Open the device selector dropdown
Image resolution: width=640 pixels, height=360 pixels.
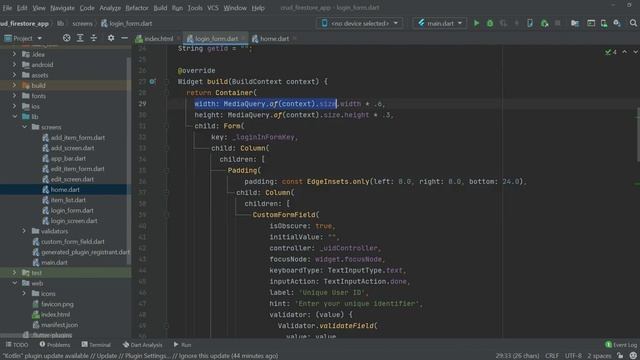(x=359, y=23)
